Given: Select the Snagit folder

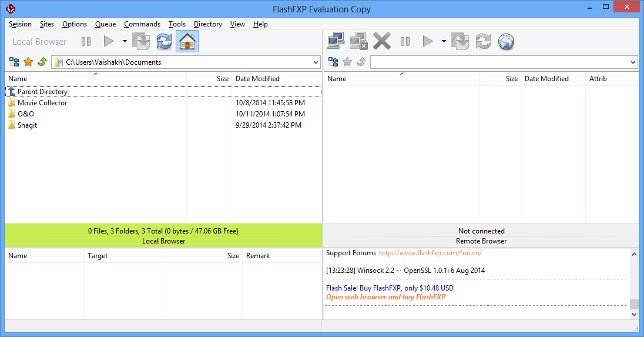Looking at the screenshot, I should click(163, 125).
